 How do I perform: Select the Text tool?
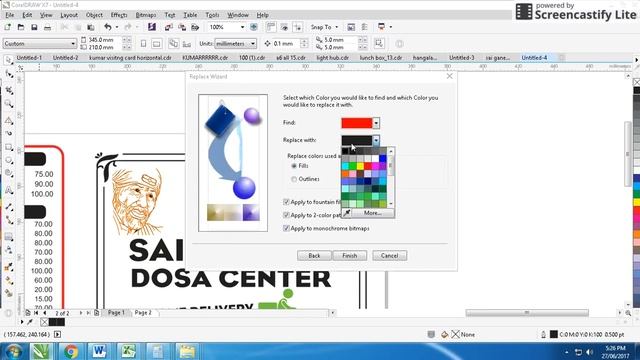(9, 190)
